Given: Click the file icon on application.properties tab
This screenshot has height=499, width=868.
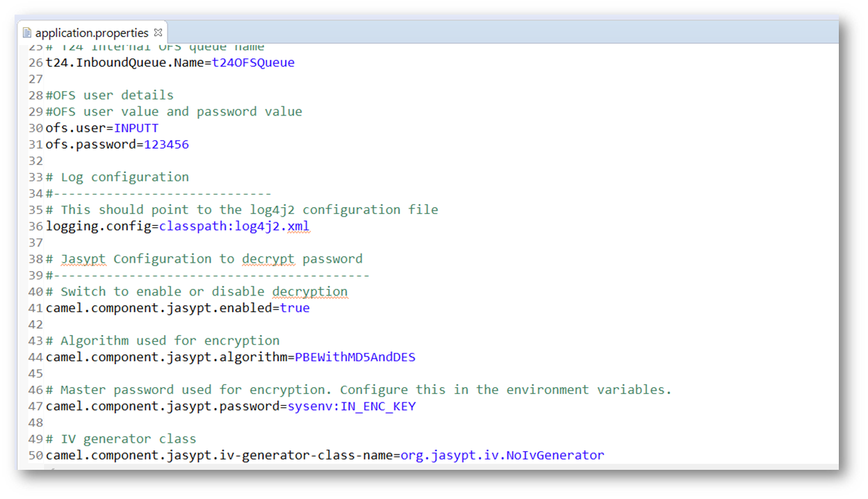Looking at the screenshot, I should point(27,33).
